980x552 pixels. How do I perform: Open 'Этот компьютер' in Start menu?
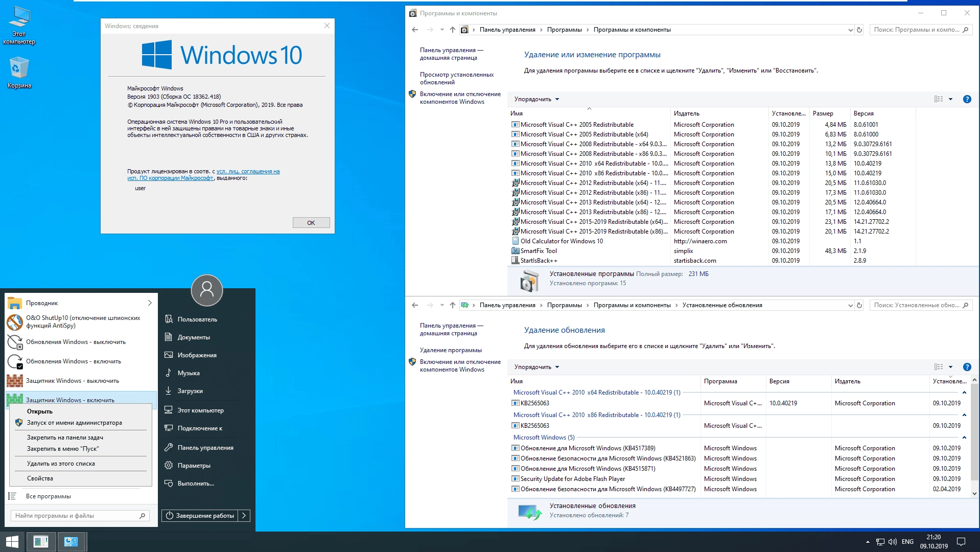[x=200, y=410]
